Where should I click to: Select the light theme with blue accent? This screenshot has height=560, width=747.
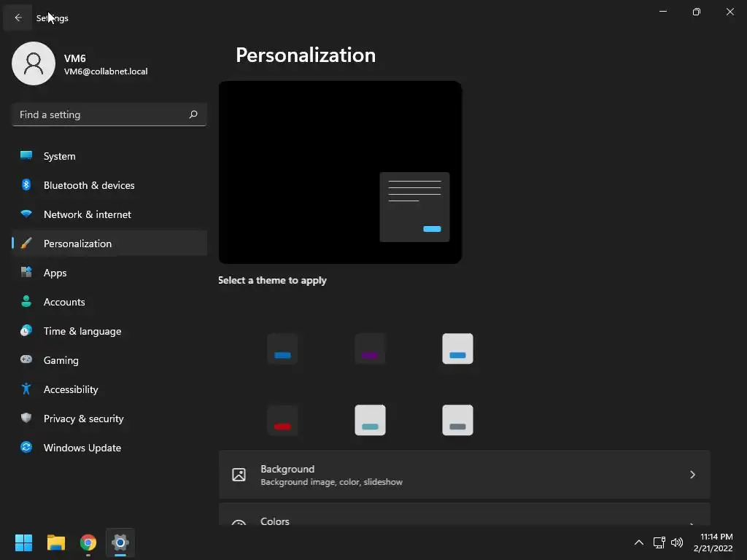click(x=458, y=349)
